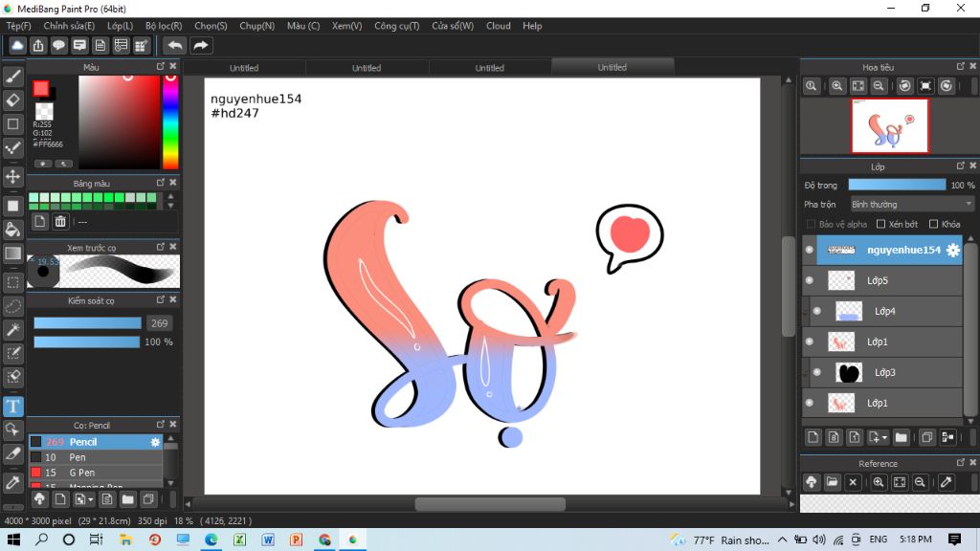This screenshot has height=551, width=980.
Task: Click the Độ trong layer opacity slider
Action: [897, 185]
